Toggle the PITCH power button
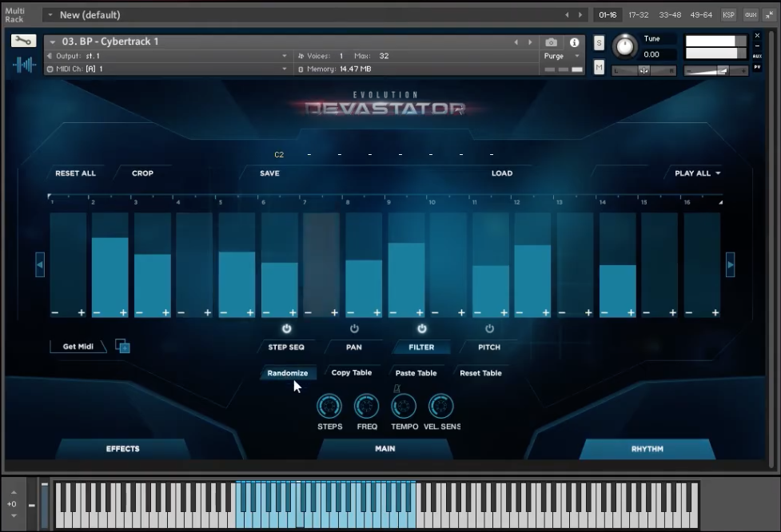Image resolution: width=781 pixels, height=532 pixels. (489, 328)
